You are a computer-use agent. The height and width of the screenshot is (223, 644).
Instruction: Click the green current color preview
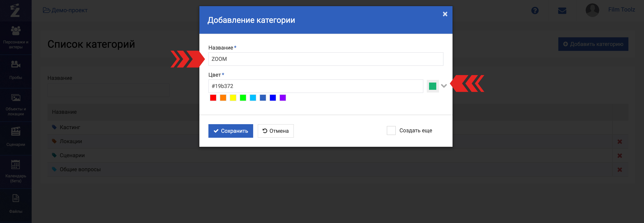tap(432, 86)
